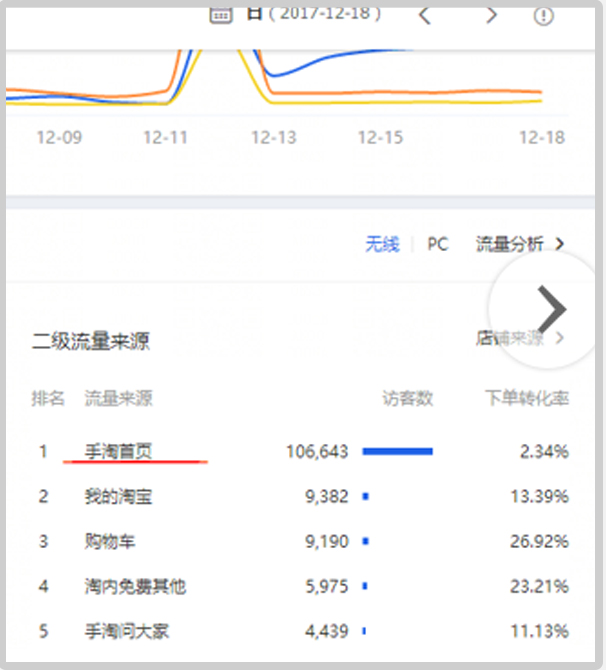Select 我的淘宝 traffic source

(x=119, y=497)
